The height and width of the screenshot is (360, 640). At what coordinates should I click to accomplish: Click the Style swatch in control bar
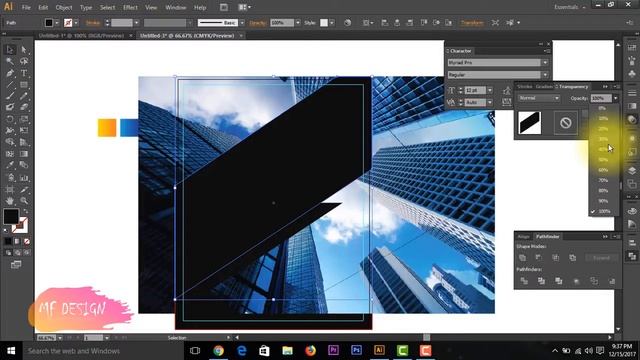click(324, 23)
